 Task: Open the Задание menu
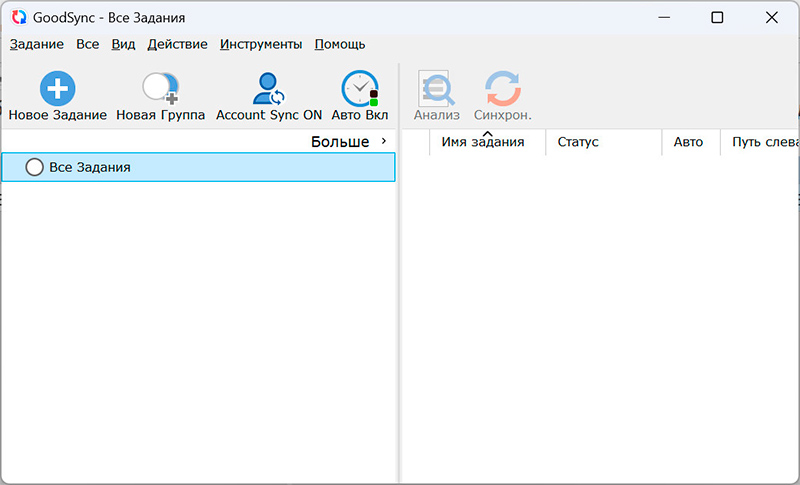[37, 44]
